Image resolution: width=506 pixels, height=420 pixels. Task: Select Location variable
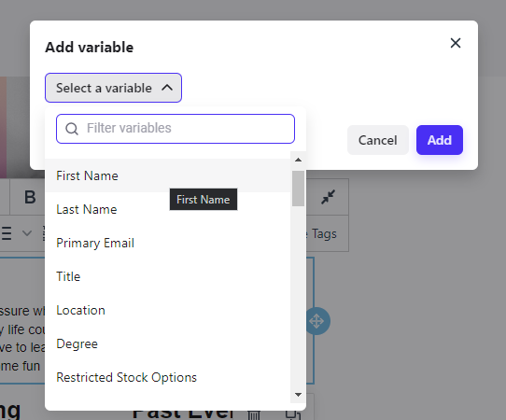click(x=168, y=310)
